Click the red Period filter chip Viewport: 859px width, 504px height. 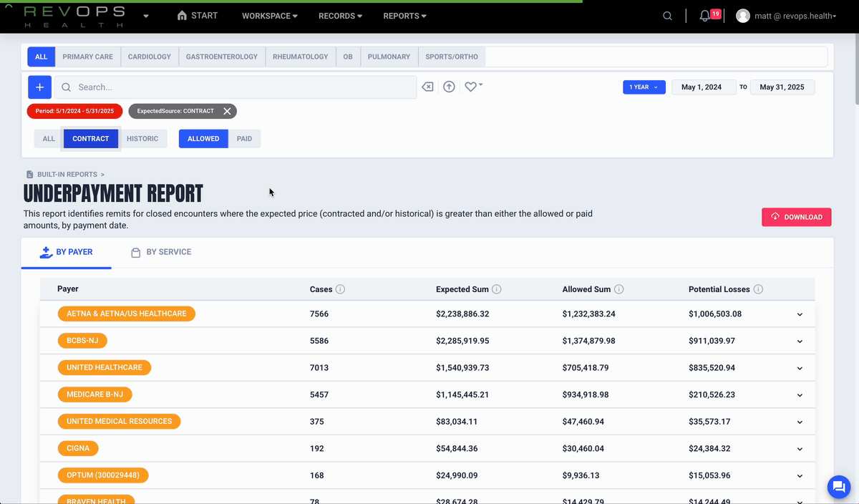(74, 111)
